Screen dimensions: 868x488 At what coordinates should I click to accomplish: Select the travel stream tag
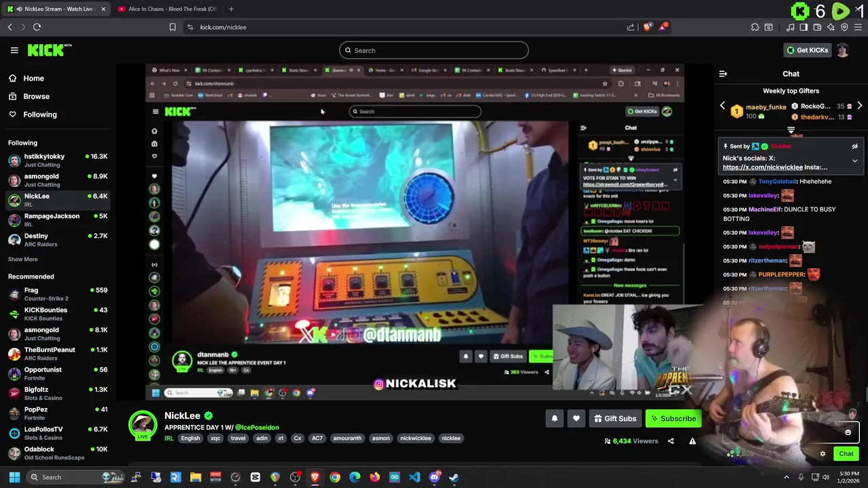coord(238,439)
